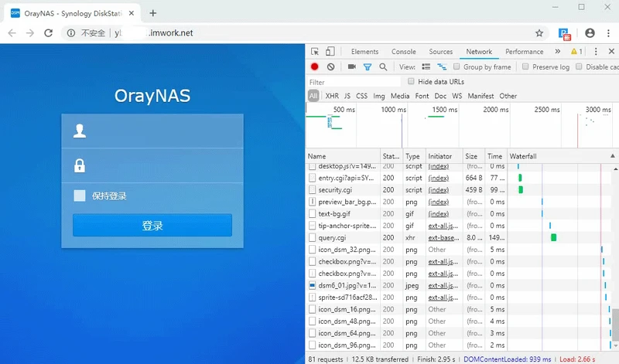Select the XHR filter type
619x364 pixels.
332,96
